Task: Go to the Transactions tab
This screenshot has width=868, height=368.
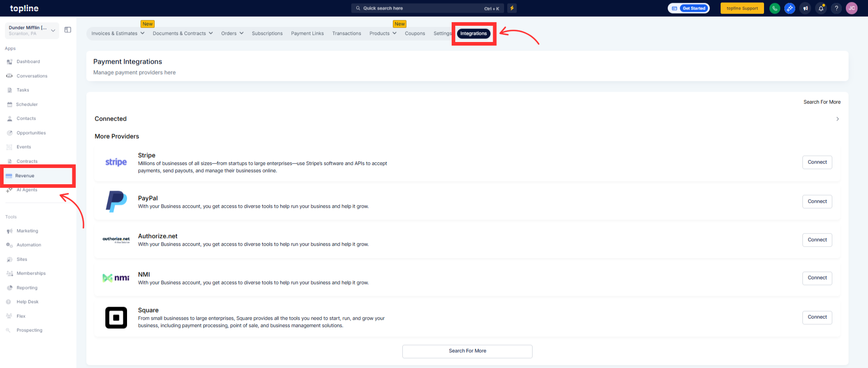Action: tap(347, 33)
